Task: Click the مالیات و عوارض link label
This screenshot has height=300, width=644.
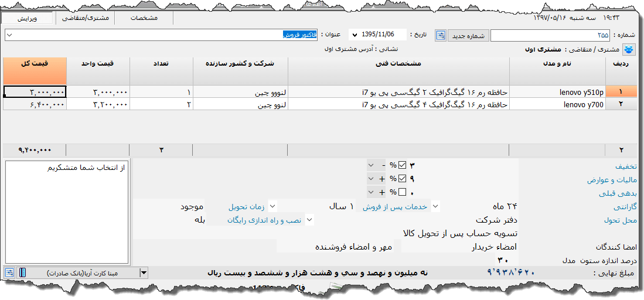Action: pos(612,180)
